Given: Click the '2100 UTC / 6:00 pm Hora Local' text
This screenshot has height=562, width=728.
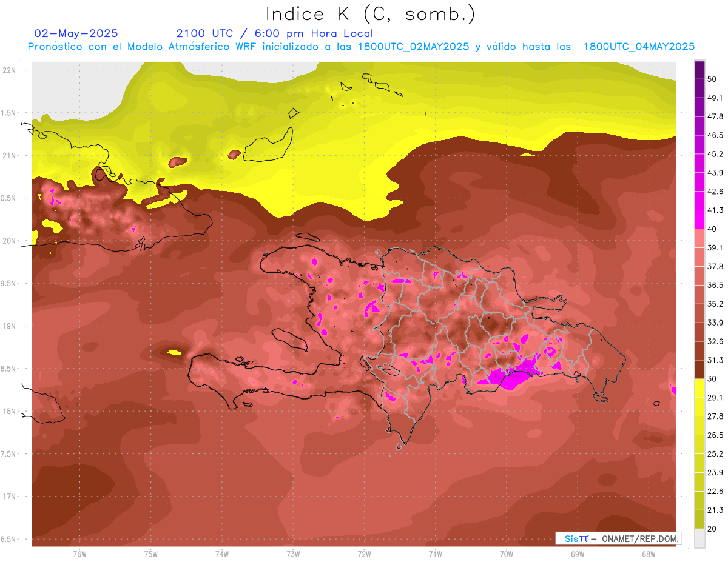Looking at the screenshot, I should 275,33.
